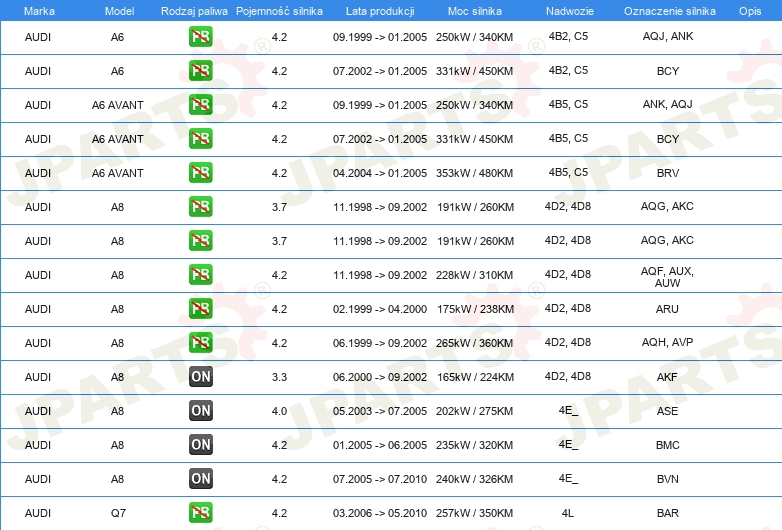Click petrol fuel icon in A8 ARU row
The height and width of the screenshot is (530, 782).
point(200,309)
